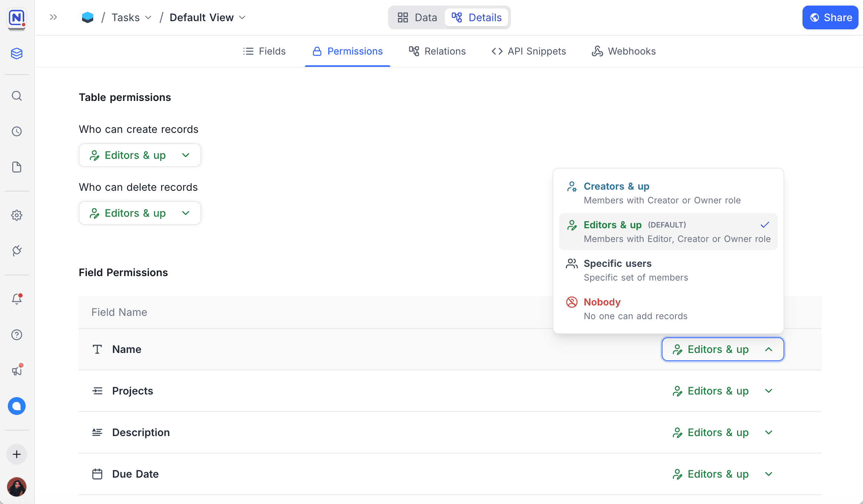
Task: Click the integrations plug icon in sidebar
Action: tap(17, 251)
